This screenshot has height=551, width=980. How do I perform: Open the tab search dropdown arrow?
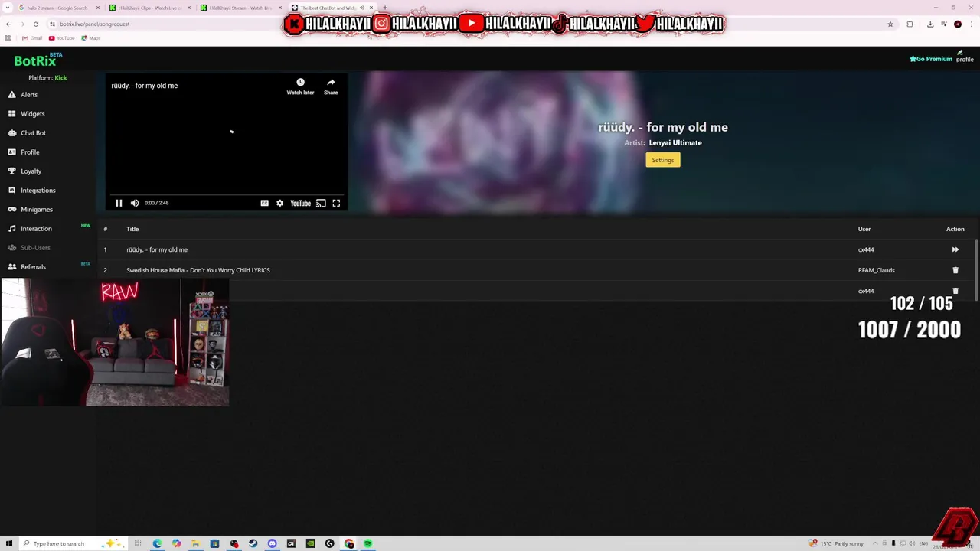7,8
